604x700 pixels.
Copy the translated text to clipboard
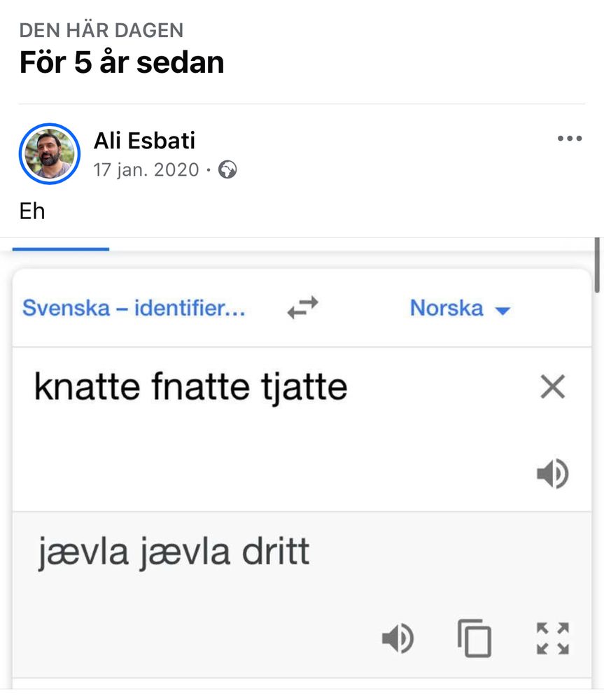[x=474, y=638]
